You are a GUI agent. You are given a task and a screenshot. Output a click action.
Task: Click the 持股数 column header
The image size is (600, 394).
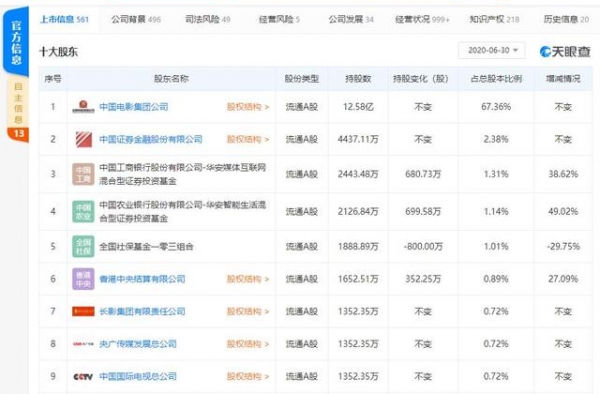tap(358, 79)
